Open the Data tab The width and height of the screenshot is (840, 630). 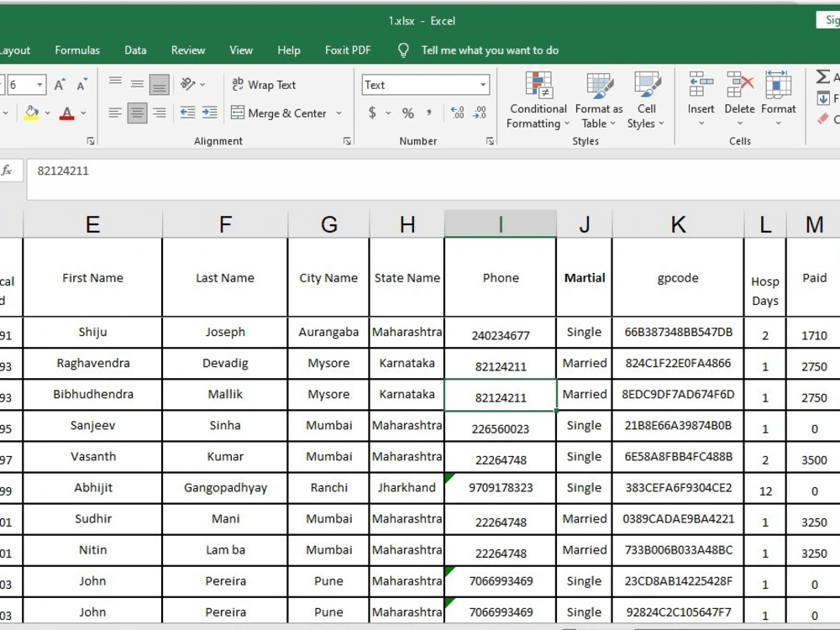[x=135, y=50]
